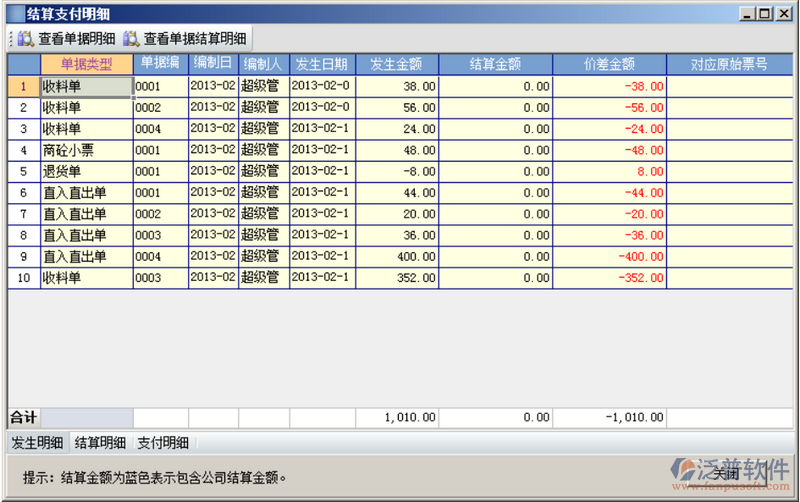The width and height of the screenshot is (800, 502).
Task: Click the 对应原始票号 column header
Action: coord(729,64)
